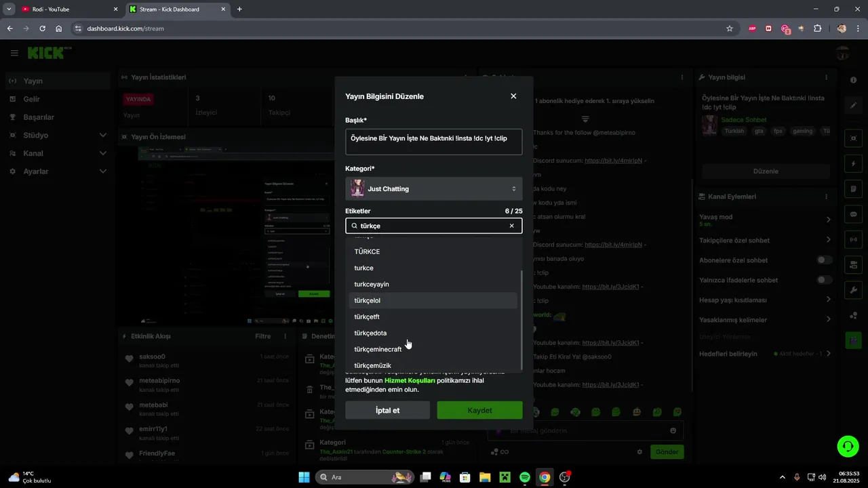Image resolution: width=868 pixels, height=488 pixels.
Task: Open the Minecraft taskbar icon
Action: click(x=505, y=477)
